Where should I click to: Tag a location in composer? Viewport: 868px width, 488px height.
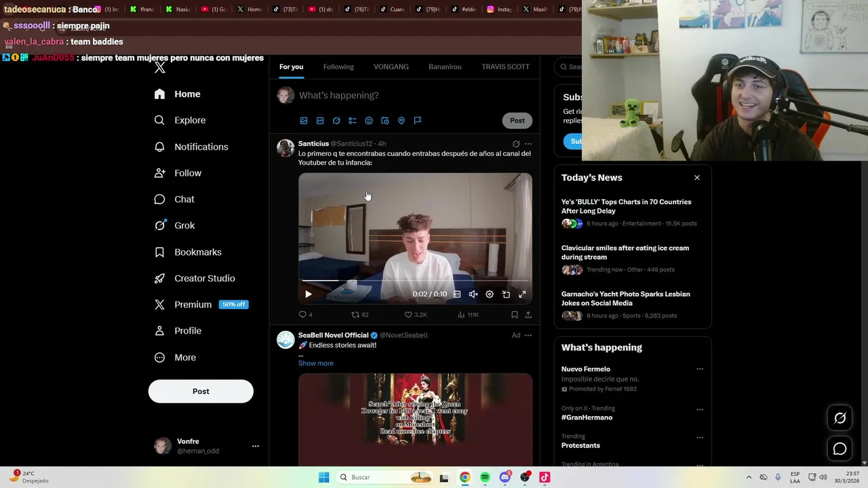[x=401, y=121]
